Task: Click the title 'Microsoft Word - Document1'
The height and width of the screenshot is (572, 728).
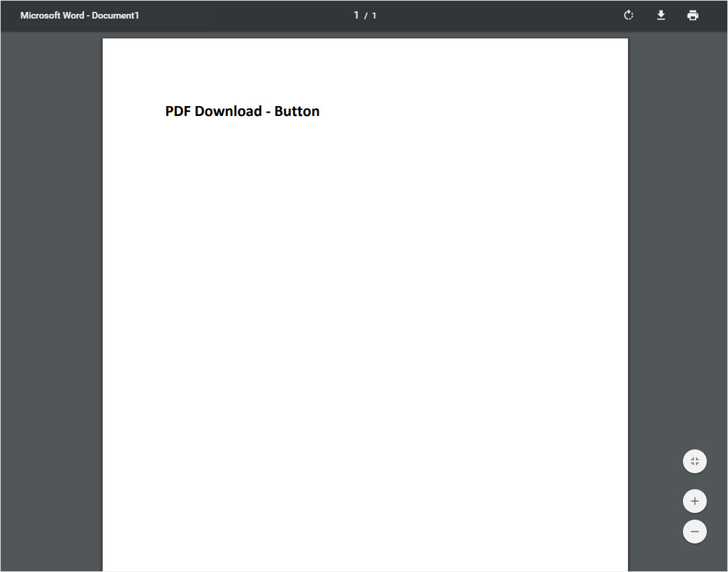Action: tap(79, 15)
